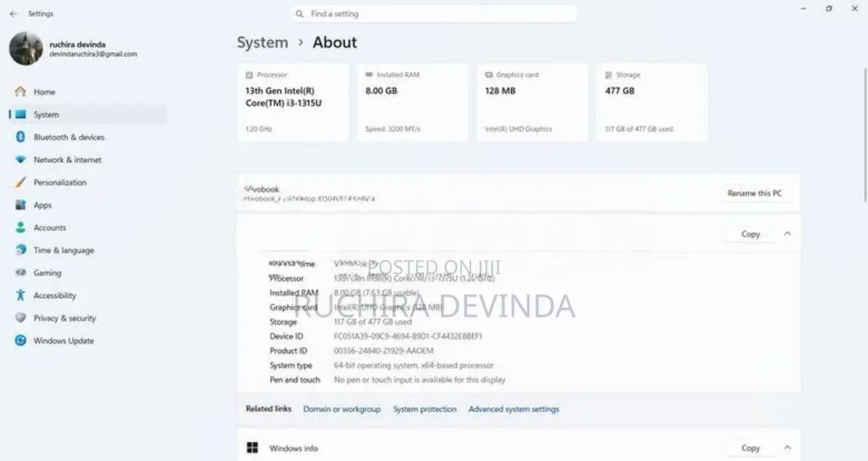Select Home in the sidebar
This screenshot has width=868, height=461.
(88, 92)
